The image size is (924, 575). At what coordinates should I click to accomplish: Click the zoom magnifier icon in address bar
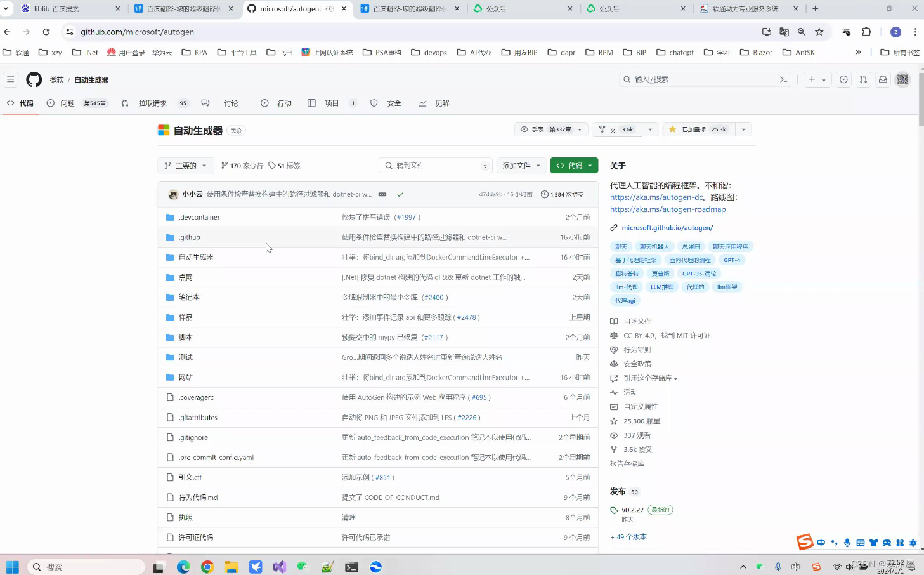coord(802,32)
